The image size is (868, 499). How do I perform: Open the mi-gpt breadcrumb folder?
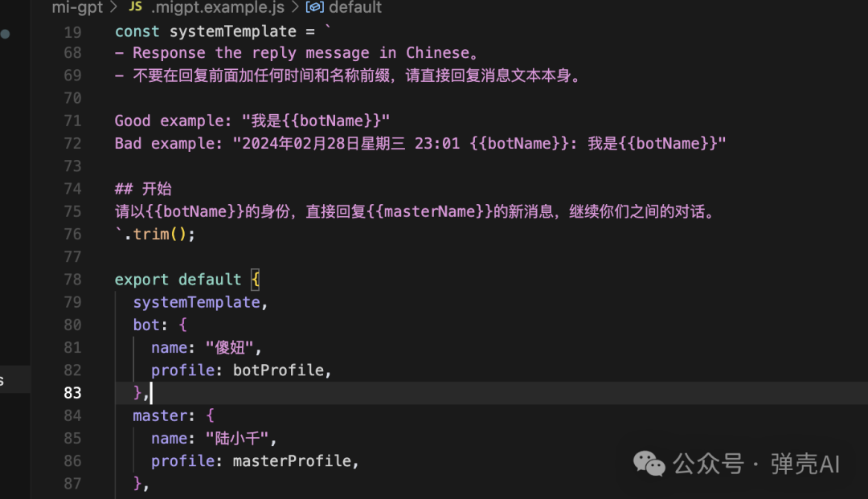77,7
